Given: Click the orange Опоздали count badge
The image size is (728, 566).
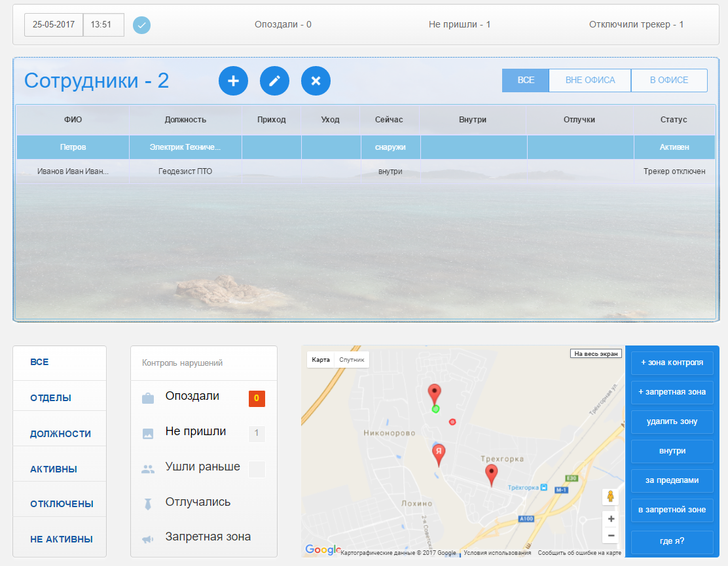Looking at the screenshot, I should pyautogui.click(x=257, y=398).
